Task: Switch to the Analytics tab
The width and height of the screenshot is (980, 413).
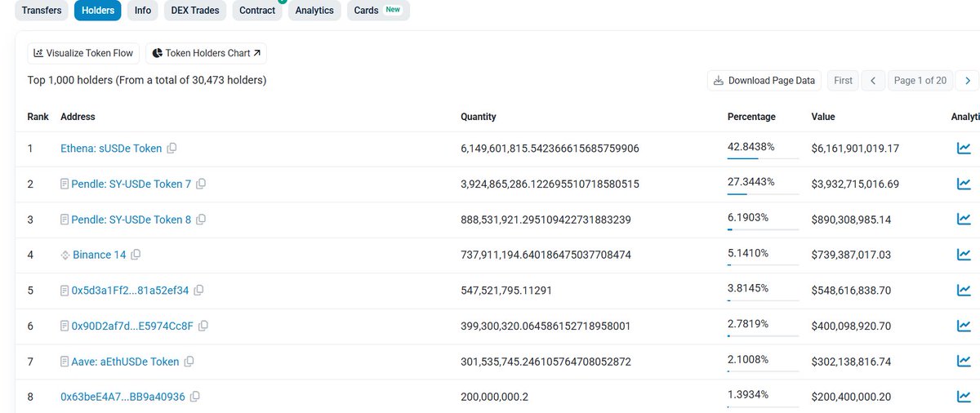Action: [x=314, y=11]
